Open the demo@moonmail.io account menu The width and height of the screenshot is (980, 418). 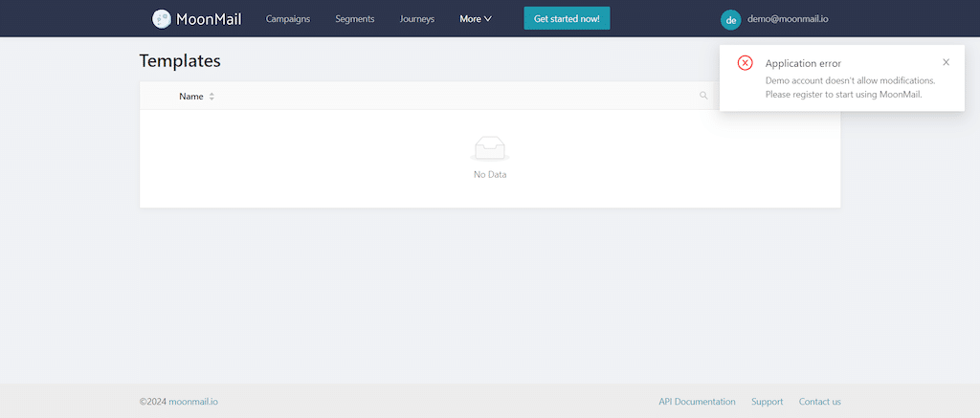click(x=789, y=19)
